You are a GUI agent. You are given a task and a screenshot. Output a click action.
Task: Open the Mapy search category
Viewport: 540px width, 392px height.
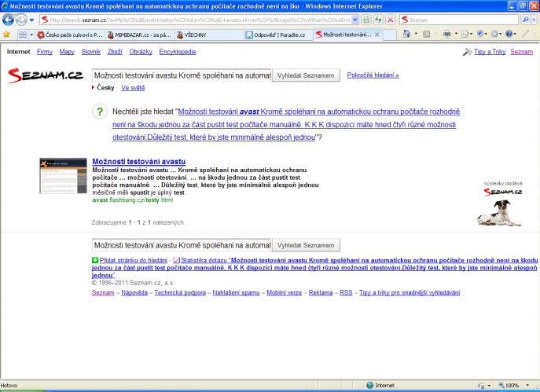click(x=67, y=52)
